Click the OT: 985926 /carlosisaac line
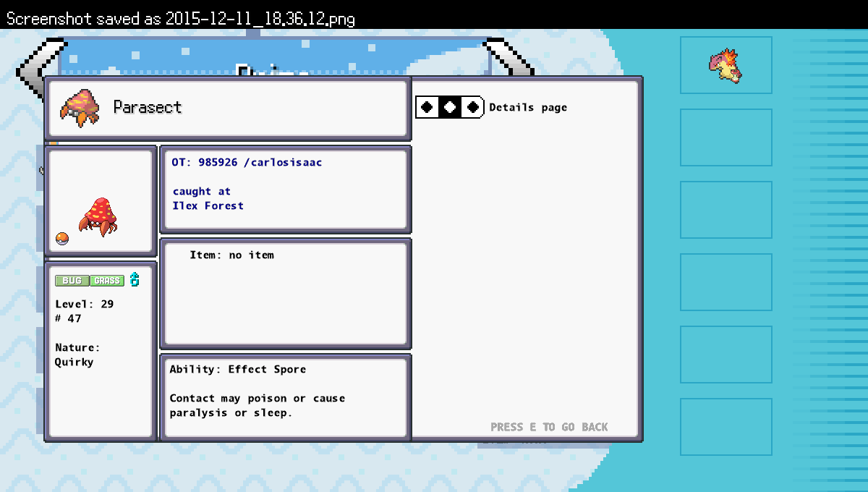Image resolution: width=868 pixels, height=492 pixels. point(247,162)
